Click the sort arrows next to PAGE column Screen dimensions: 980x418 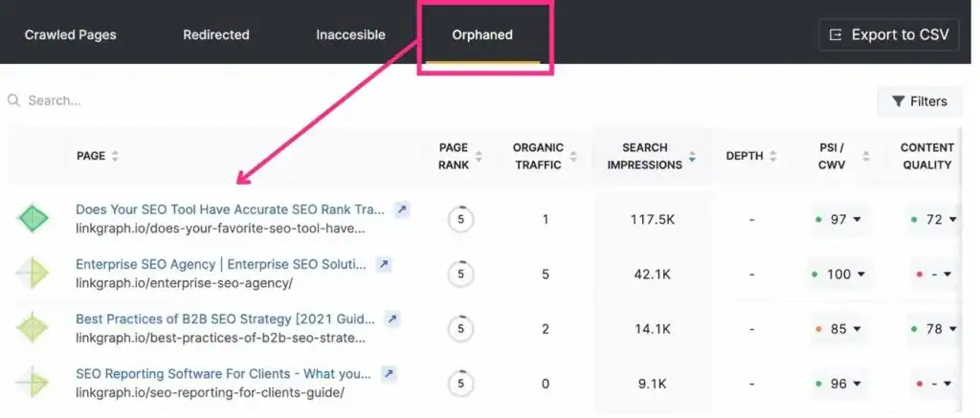tap(116, 156)
